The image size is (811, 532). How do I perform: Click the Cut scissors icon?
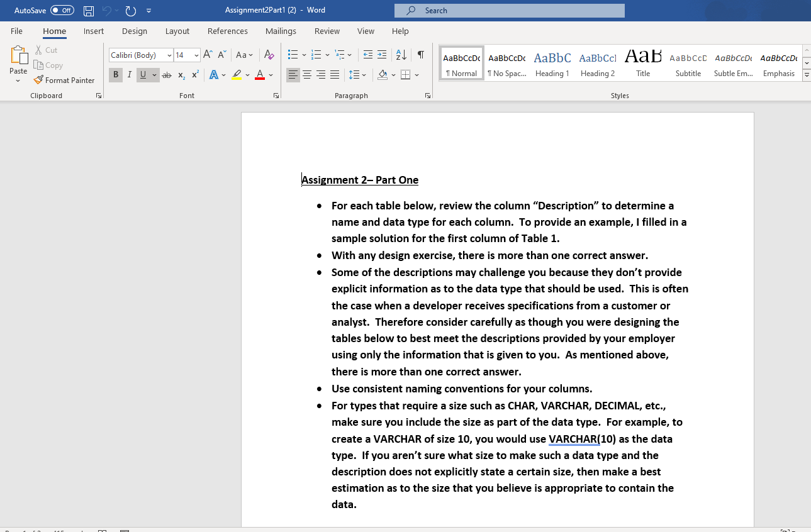(39, 50)
